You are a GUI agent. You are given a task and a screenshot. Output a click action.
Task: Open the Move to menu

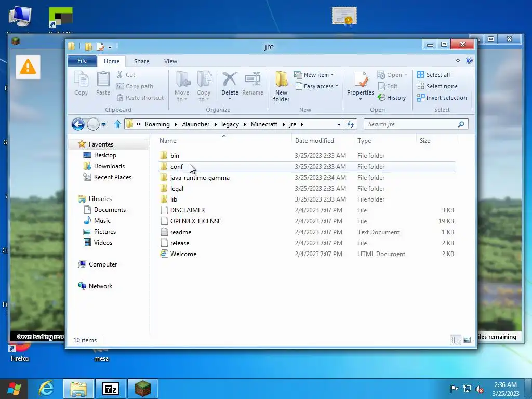[x=182, y=87]
